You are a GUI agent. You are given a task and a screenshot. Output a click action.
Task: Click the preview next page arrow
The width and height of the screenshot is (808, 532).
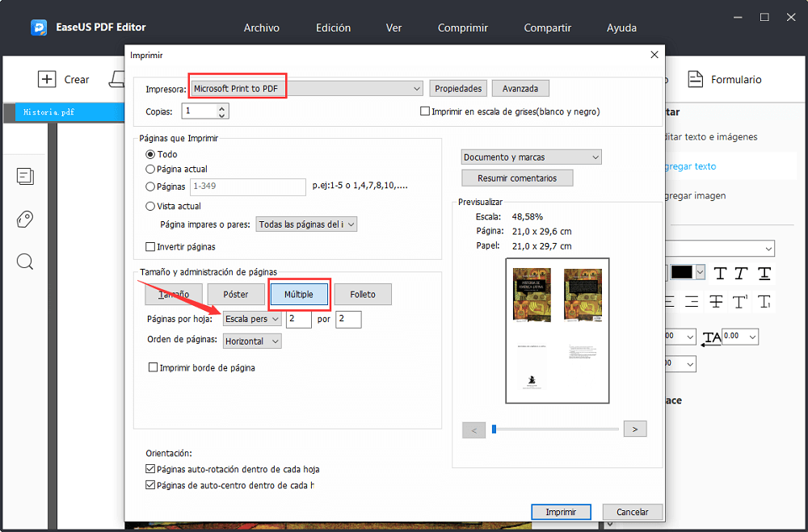point(635,429)
